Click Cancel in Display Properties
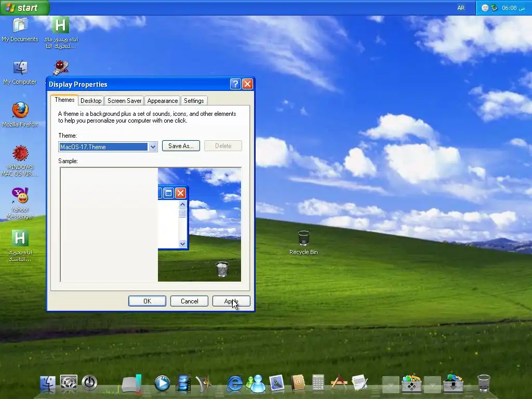Screen dimensions: 532x399 pyautogui.click(x=189, y=301)
